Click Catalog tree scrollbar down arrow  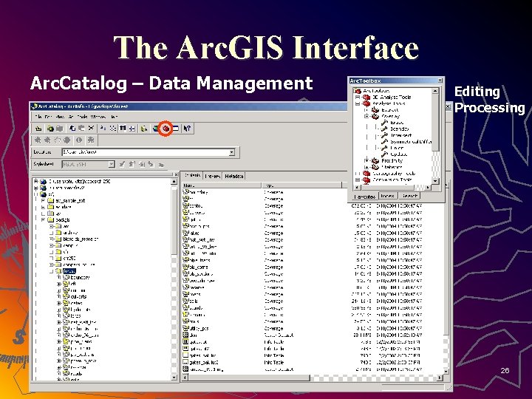(174, 377)
